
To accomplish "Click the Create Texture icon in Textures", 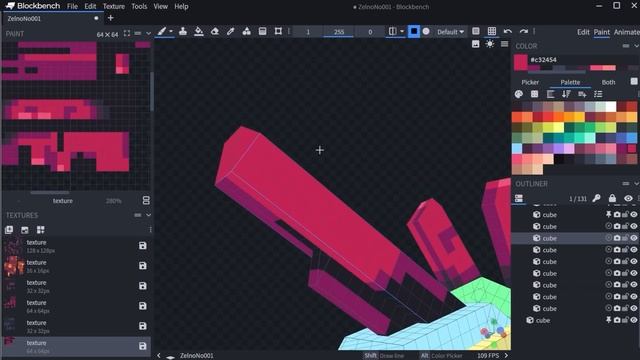I will [x=25, y=230].
